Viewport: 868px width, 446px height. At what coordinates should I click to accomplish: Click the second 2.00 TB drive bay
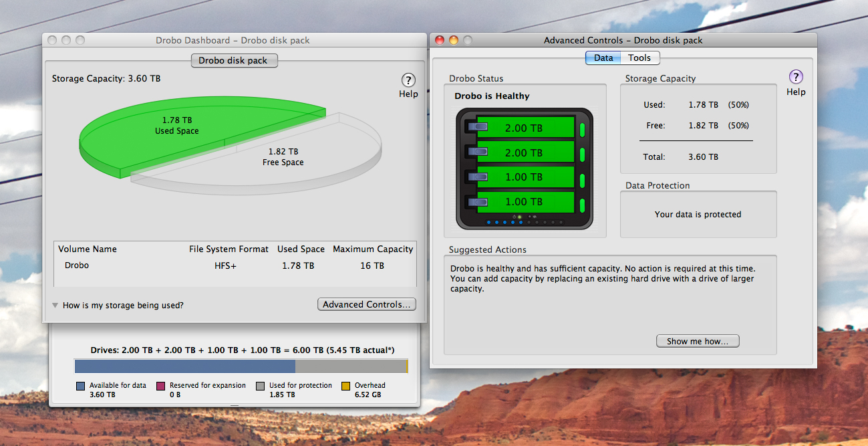524,153
